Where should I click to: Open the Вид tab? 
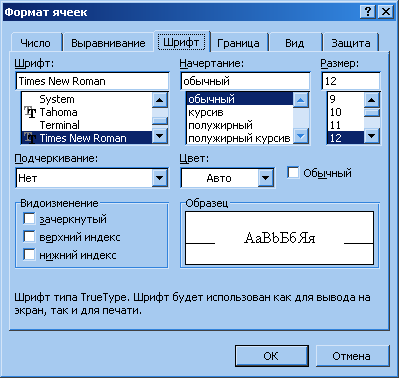click(x=295, y=43)
